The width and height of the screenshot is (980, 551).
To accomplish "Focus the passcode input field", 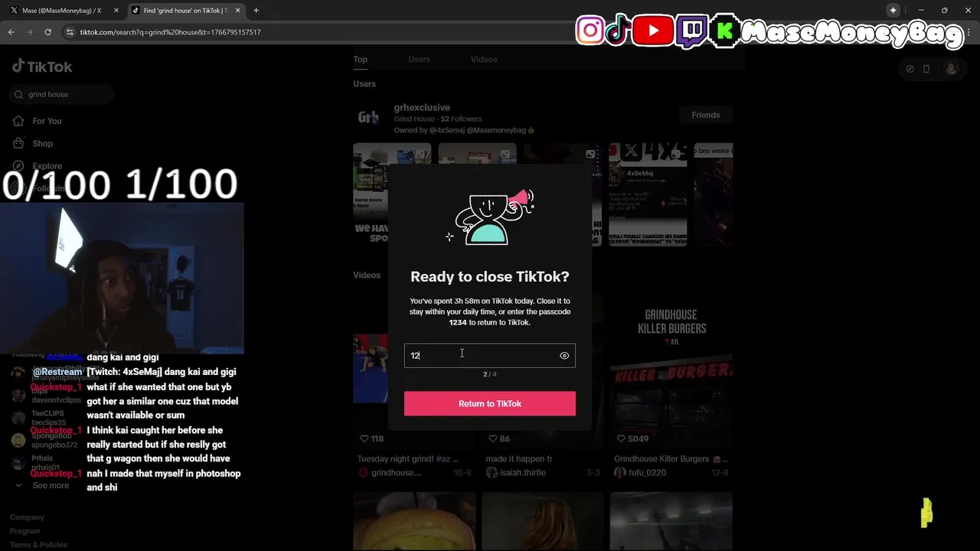I will 490,355.
